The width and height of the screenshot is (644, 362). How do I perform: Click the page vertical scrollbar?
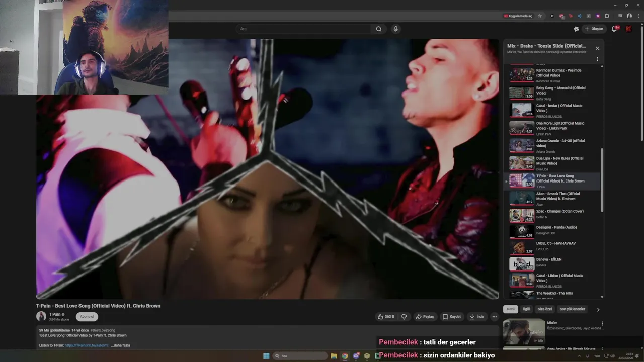(642, 83)
